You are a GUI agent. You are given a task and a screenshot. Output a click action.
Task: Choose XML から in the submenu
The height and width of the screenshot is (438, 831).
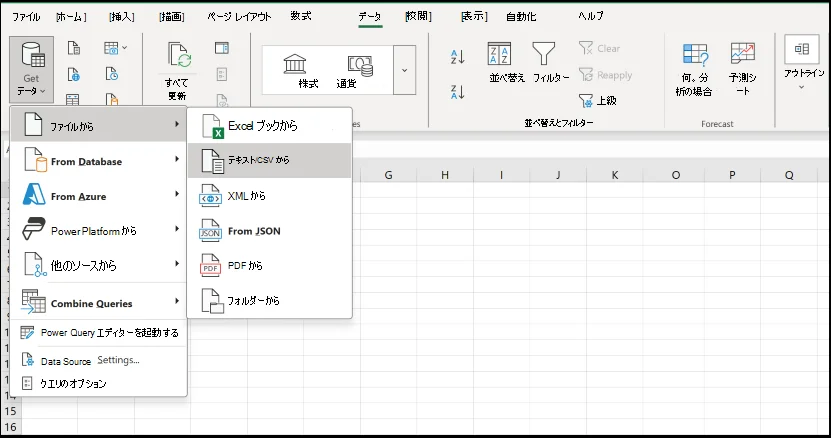270,196
